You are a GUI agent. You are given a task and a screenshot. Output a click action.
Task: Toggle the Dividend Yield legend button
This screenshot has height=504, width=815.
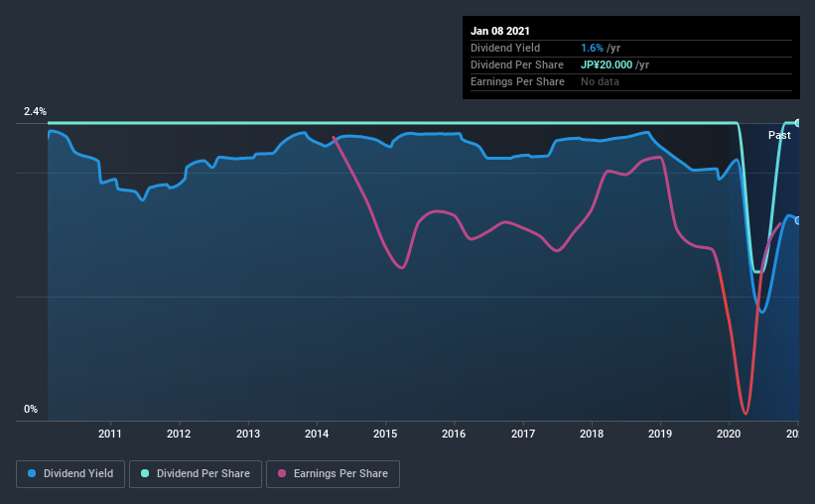point(70,474)
